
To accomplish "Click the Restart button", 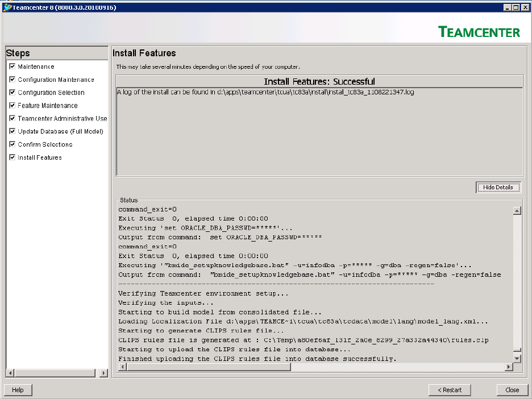I will click(450, 390).
